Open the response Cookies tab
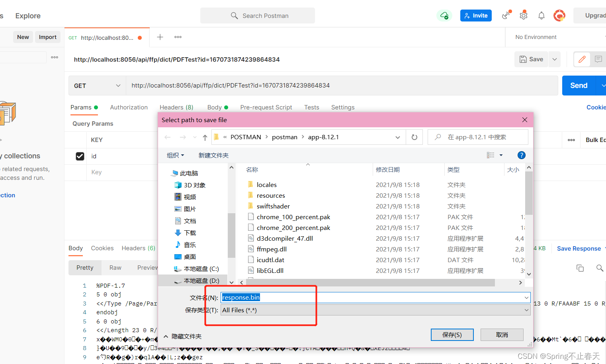 click(102, 248)
